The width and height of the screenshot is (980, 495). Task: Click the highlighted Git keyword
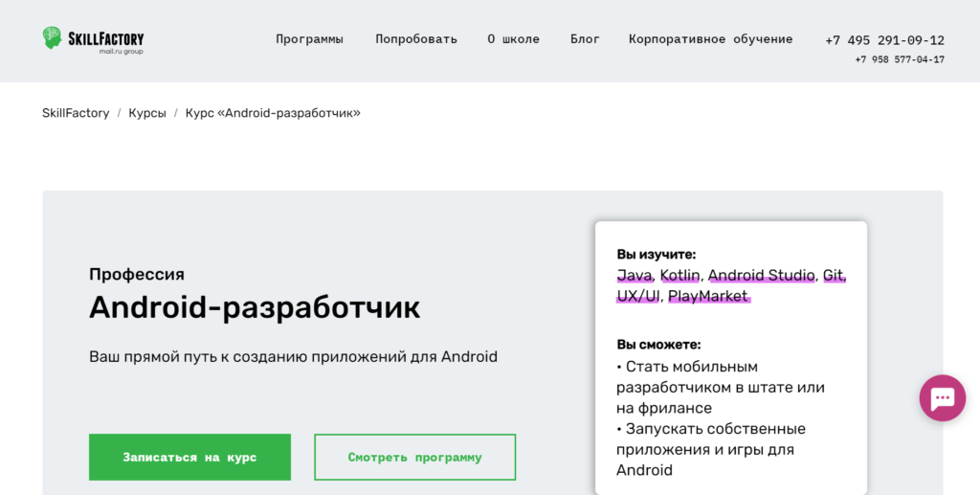[834, 276]
